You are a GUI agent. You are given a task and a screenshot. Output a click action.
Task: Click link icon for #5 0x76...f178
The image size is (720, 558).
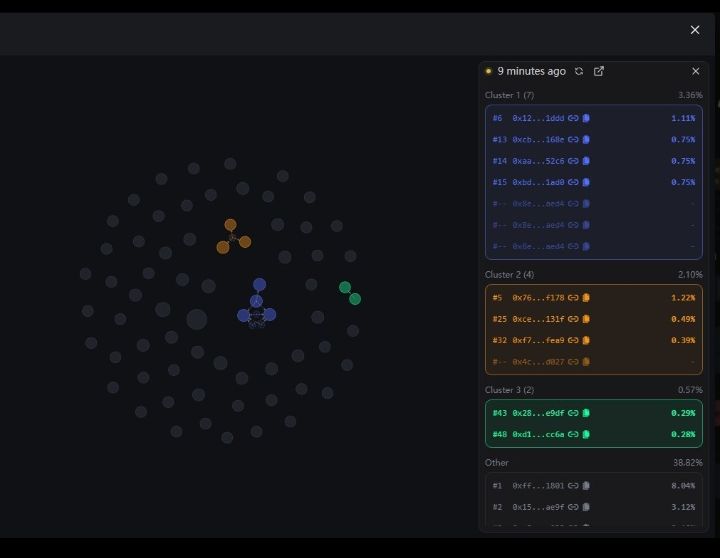(x=573, y=297)
